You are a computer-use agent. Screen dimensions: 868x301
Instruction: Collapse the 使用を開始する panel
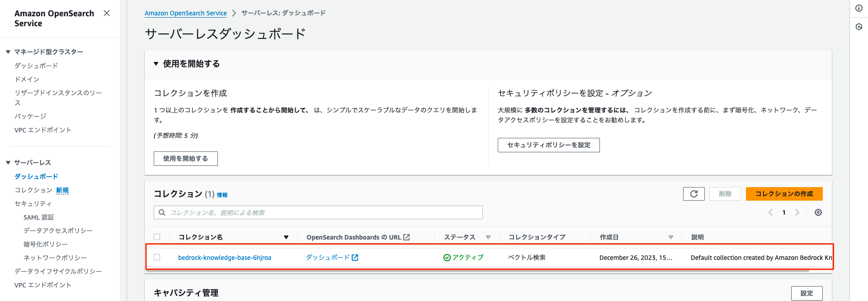point(156,64)
